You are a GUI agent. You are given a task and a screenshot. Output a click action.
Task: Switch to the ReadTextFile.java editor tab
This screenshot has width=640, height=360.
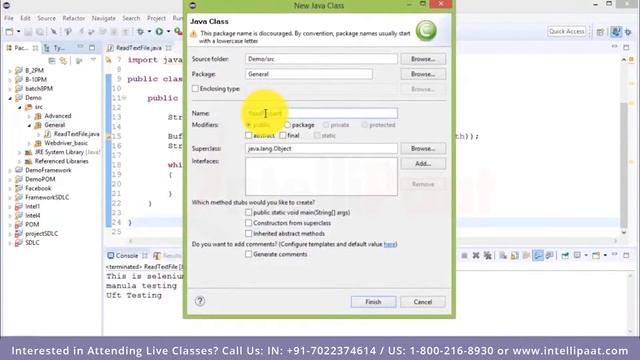click(x=138, y=48)
